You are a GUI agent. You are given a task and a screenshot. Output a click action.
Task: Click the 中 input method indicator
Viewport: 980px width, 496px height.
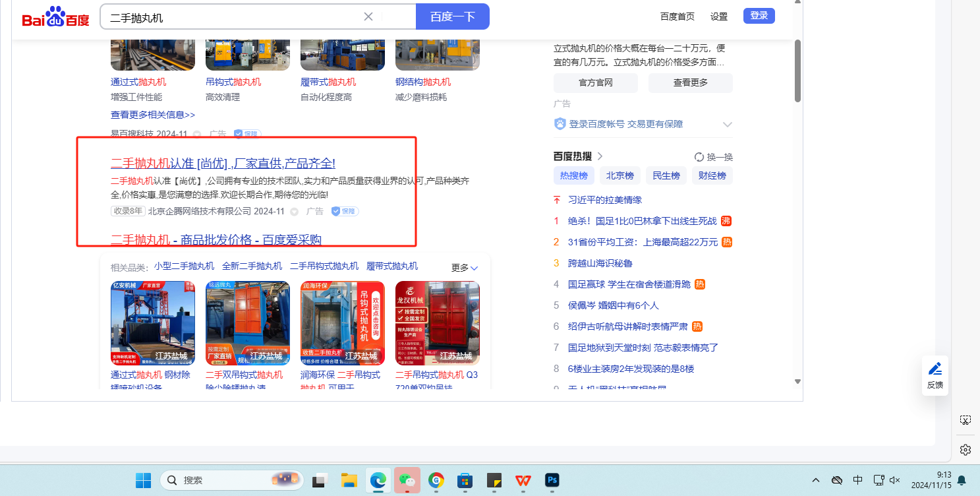coord(858,480)
